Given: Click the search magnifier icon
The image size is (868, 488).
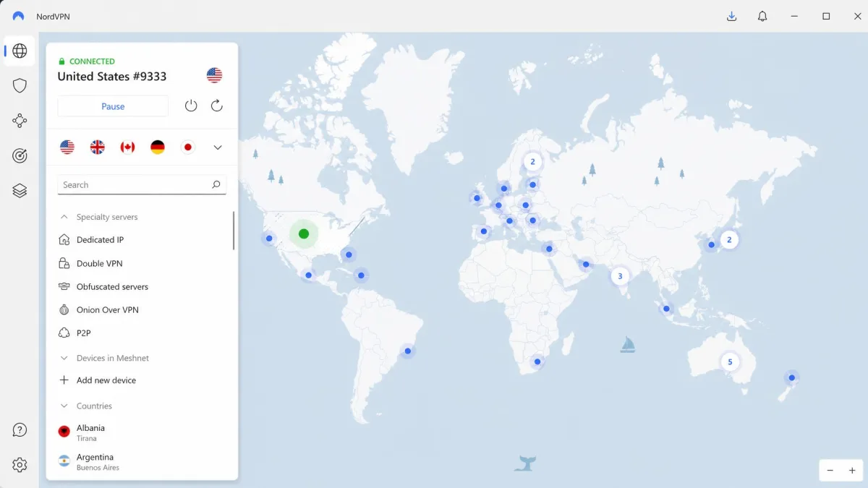Looking at the screenshot, I should (216, 185).
